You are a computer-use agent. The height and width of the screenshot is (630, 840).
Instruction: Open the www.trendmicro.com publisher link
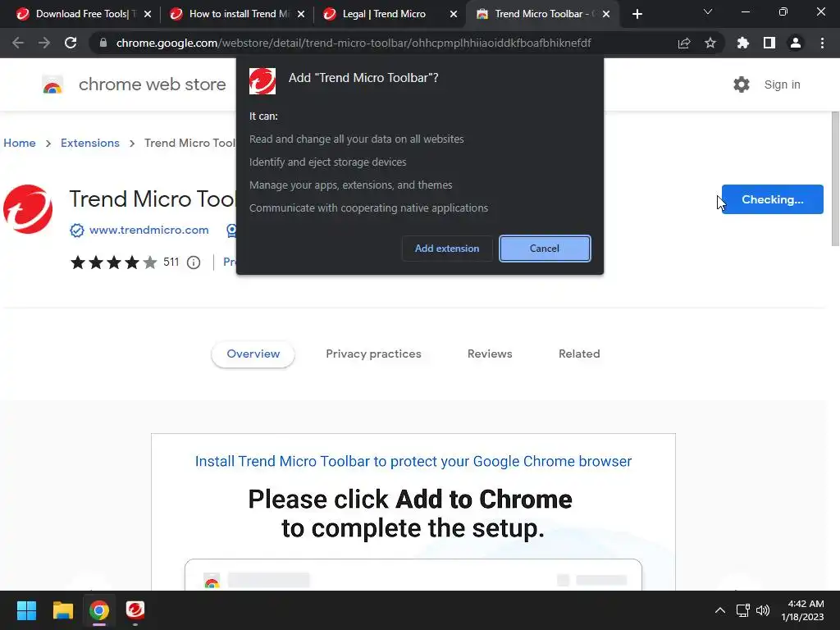pos(149,231)
